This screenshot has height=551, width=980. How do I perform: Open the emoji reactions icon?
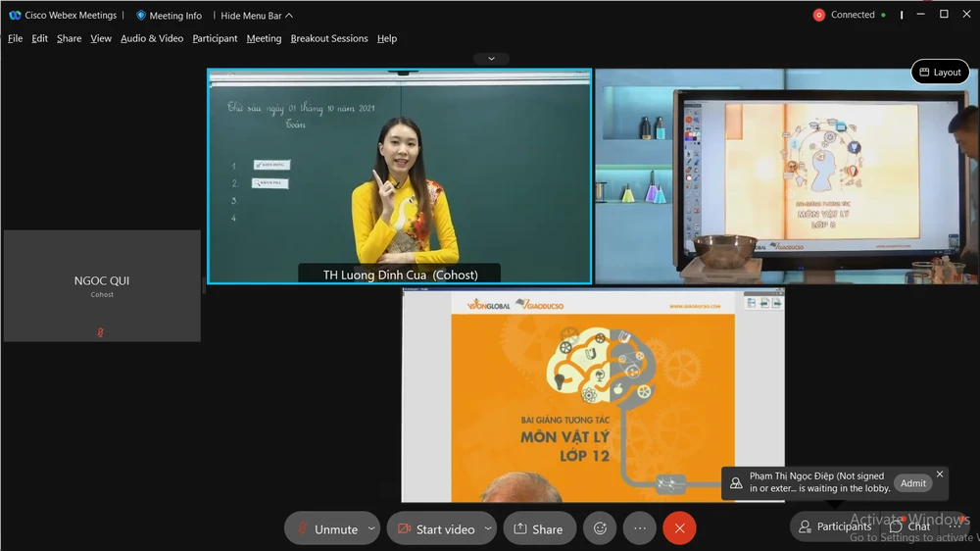point(600,528)
